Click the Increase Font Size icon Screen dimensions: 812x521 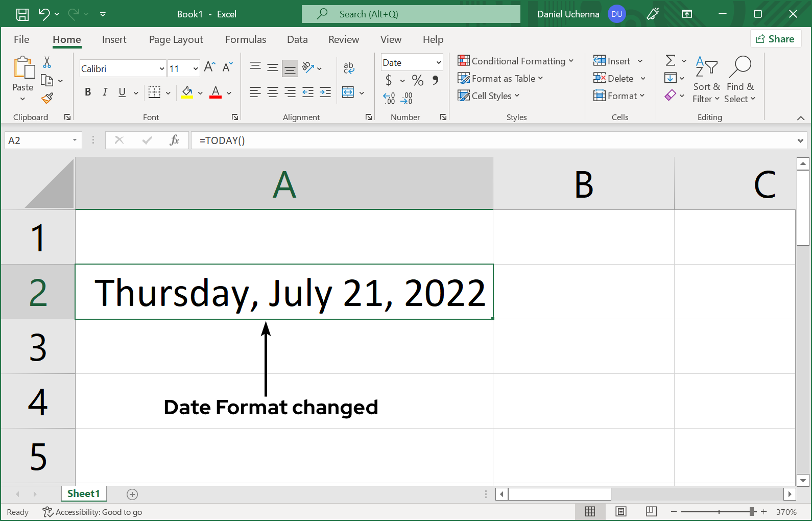tap(209, 67)
